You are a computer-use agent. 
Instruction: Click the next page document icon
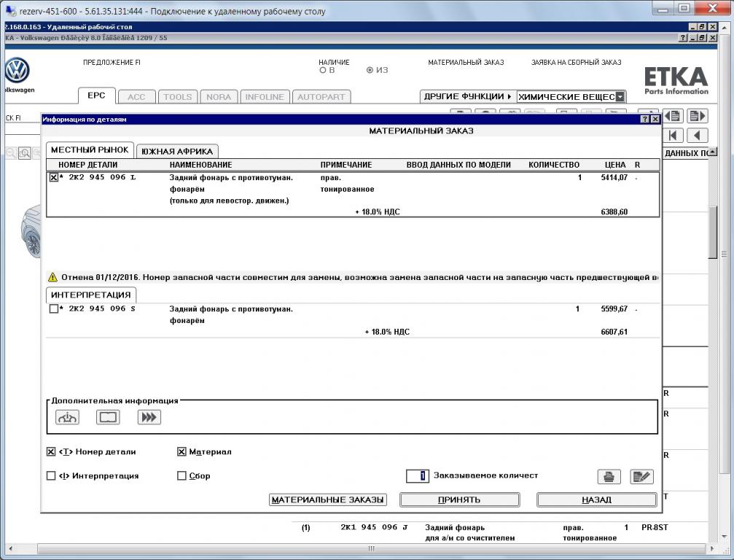[698, 116]
